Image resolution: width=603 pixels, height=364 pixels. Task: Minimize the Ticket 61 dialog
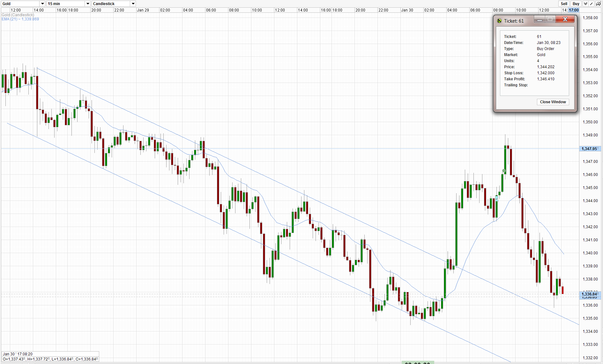pos(540,20)
